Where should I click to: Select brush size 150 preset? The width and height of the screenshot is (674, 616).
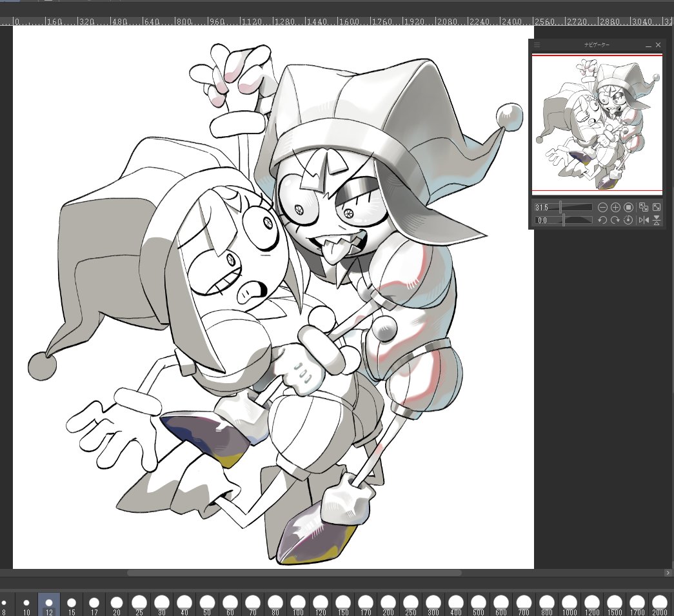point(343,604)
